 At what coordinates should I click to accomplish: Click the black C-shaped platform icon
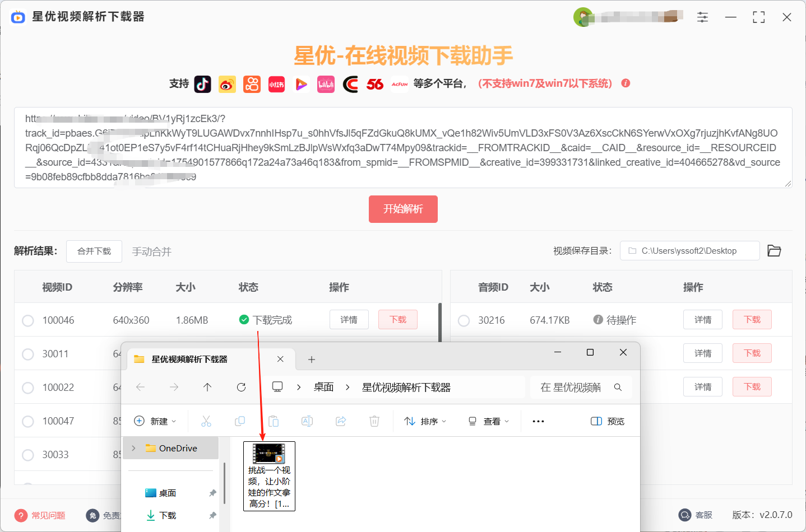(350, 84)
